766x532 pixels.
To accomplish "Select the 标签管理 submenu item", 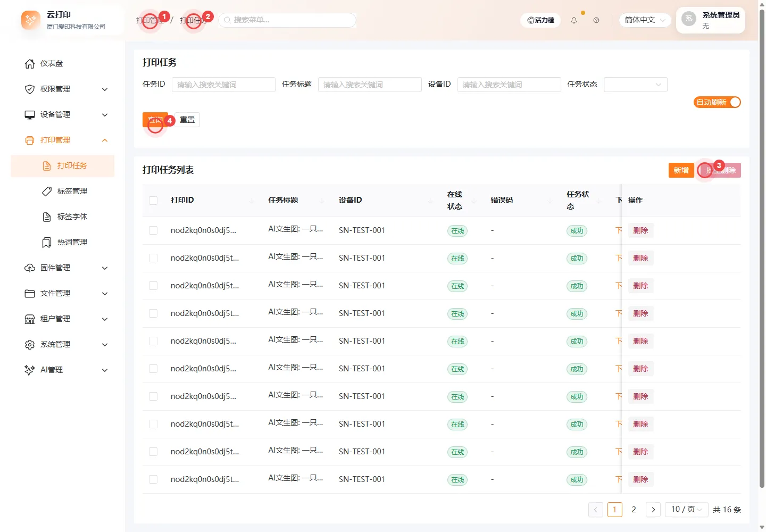I will (62, 192).
